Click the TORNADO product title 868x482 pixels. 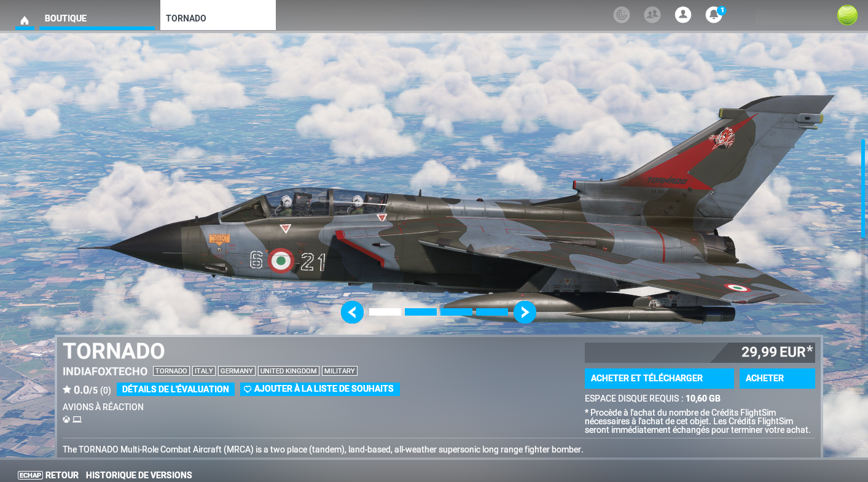pos(114,351)
